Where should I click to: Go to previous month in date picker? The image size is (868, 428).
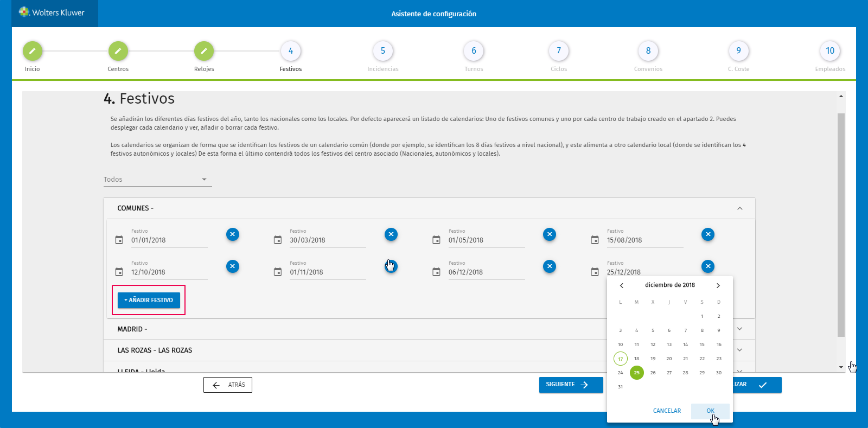click(622, 285)
